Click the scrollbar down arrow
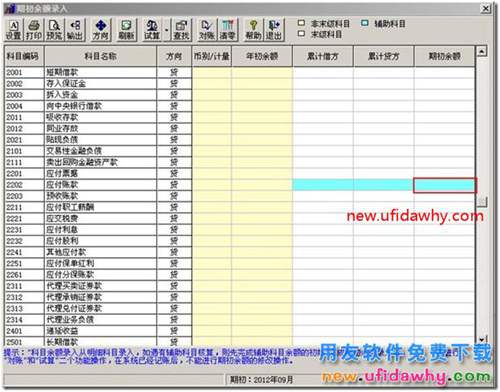Image resolution: width=500 pixels, height=392 pixels. coord(482,340)
